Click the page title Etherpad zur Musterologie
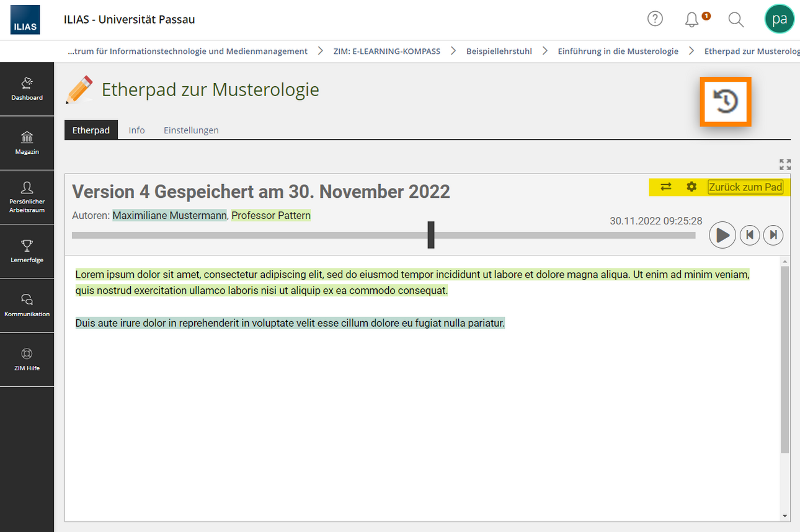 click(210, 90)
